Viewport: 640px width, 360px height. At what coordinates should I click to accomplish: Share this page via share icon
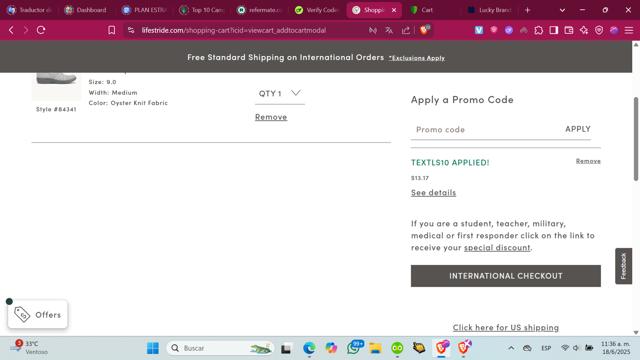(406, 30)
